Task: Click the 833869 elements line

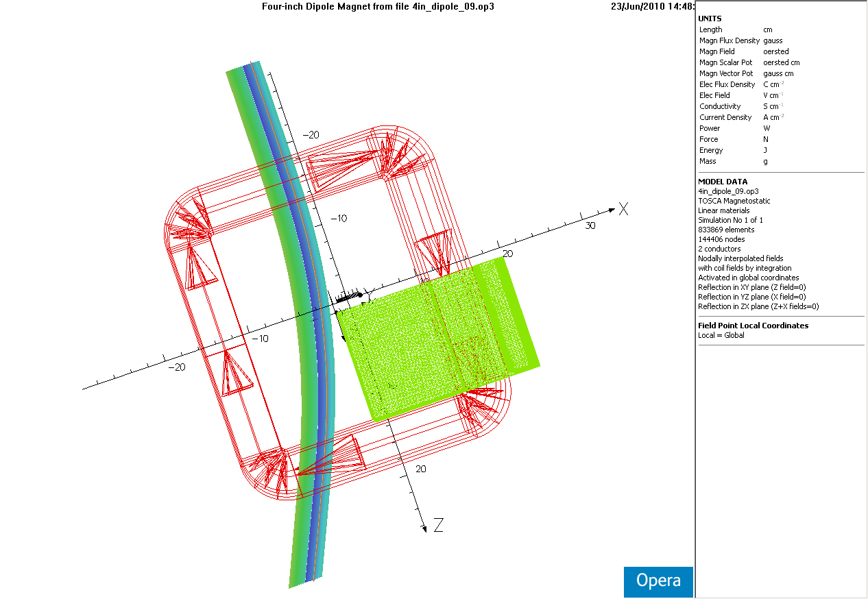Action: tap(725, 230)
